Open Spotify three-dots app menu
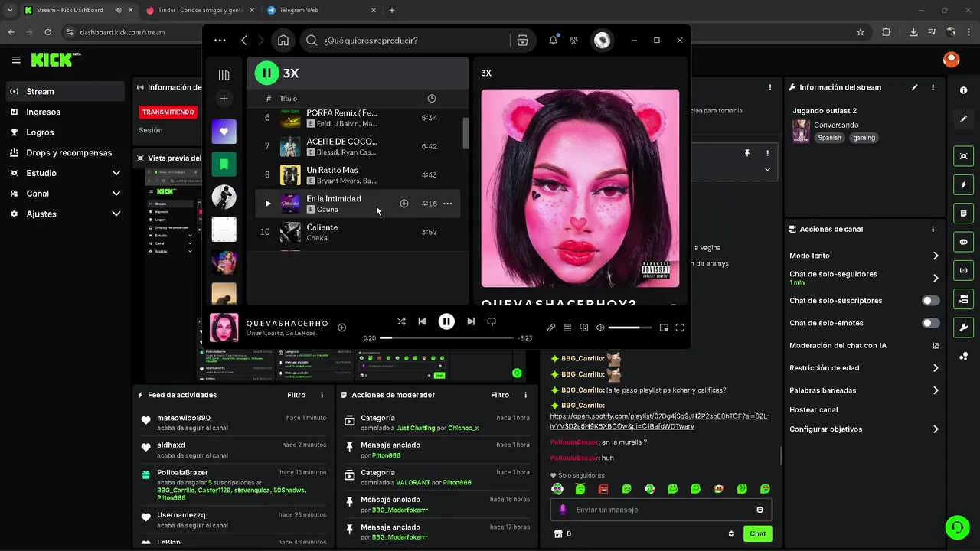980x551 pixels. click(x=220, y=41)
